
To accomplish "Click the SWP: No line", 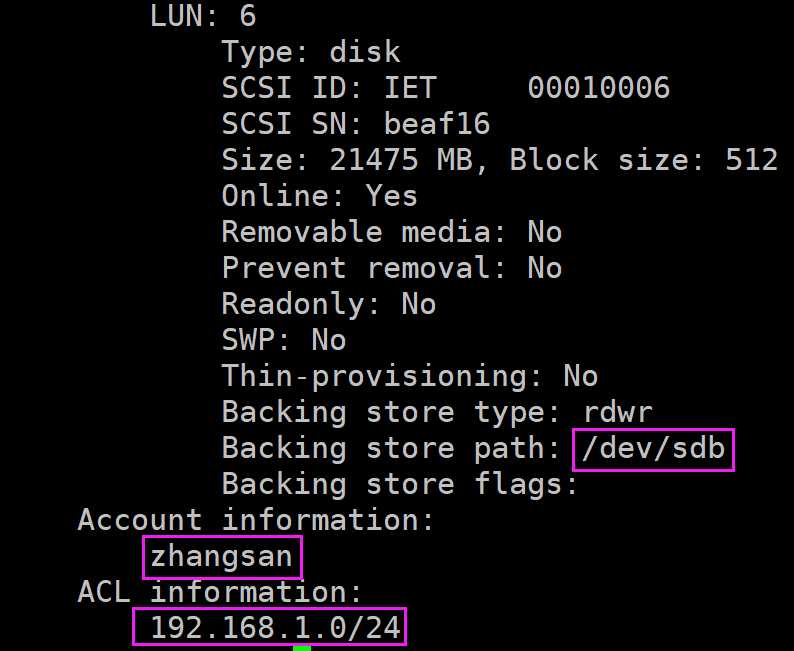I will pyautogui.click(x=284, y=340).
